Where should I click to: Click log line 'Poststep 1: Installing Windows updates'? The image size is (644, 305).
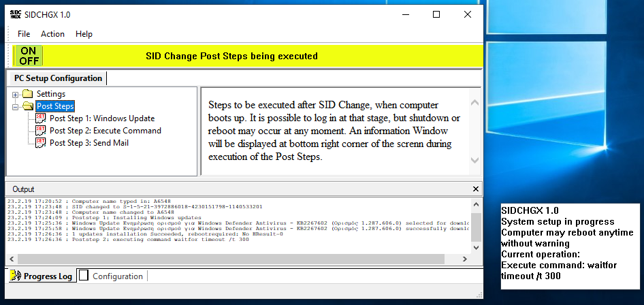[x=104, y=217]
